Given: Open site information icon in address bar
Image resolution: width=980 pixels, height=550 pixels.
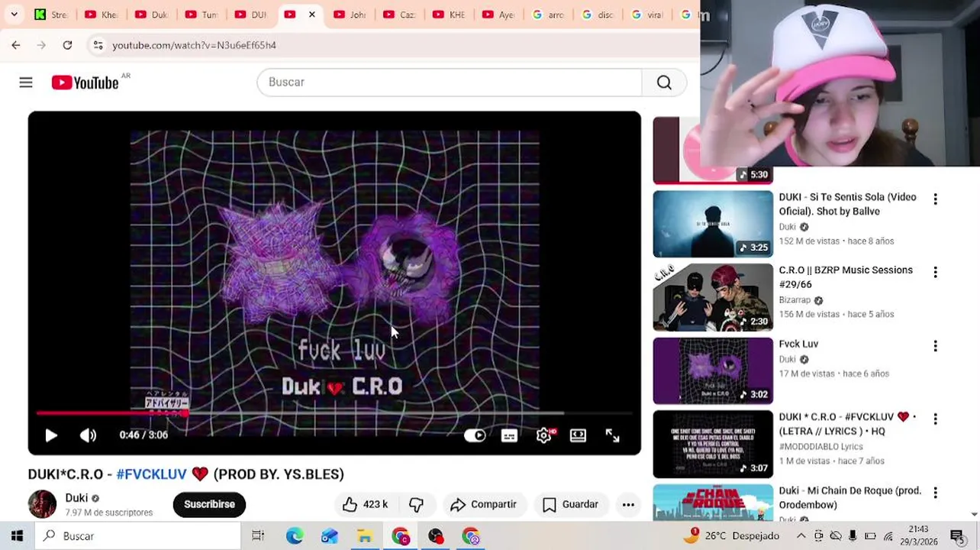Looking at the screenshot, I should point(98,45).
